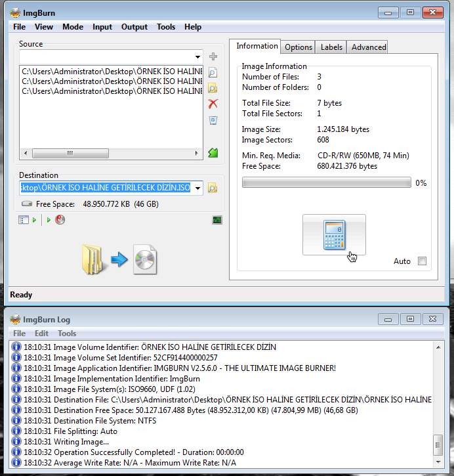Click the '680.421.376 bytes' free space value

click(347, 166)
